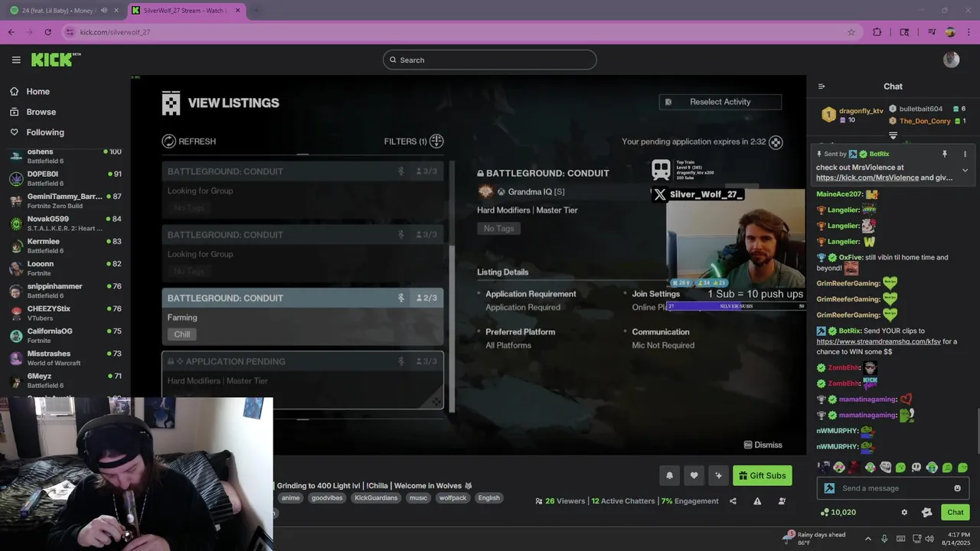Open the CaliforniaOG followed channel
Image resolution: width=980 pixels, height=551 pixels.
pyautogui.click(x=65, y=335)
